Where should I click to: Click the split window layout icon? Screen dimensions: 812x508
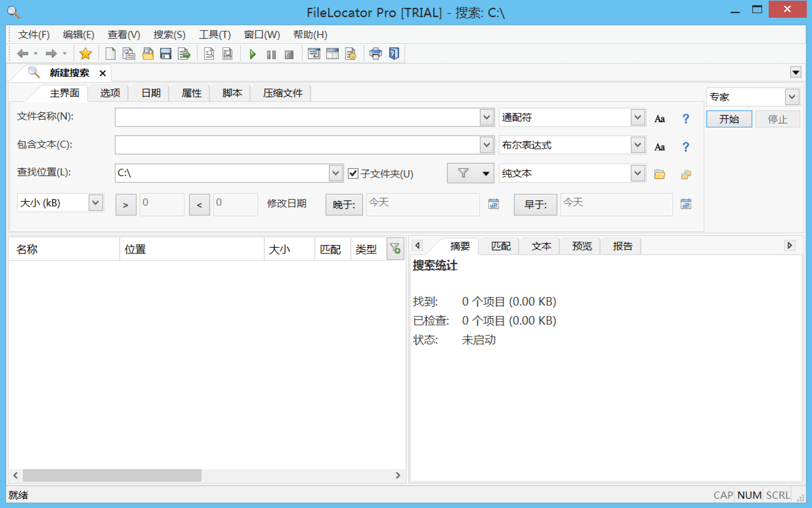point(332,54)
